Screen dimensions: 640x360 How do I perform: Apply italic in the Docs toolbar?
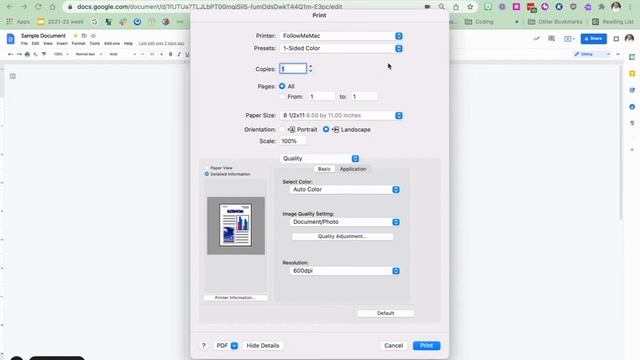coord(179,54)
